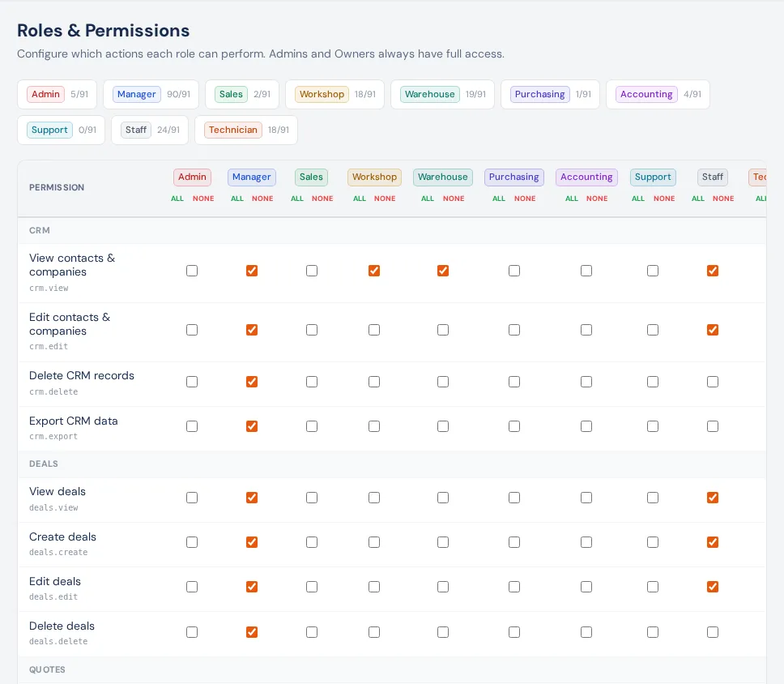Check Sales for Create deals

click(312, 542)
